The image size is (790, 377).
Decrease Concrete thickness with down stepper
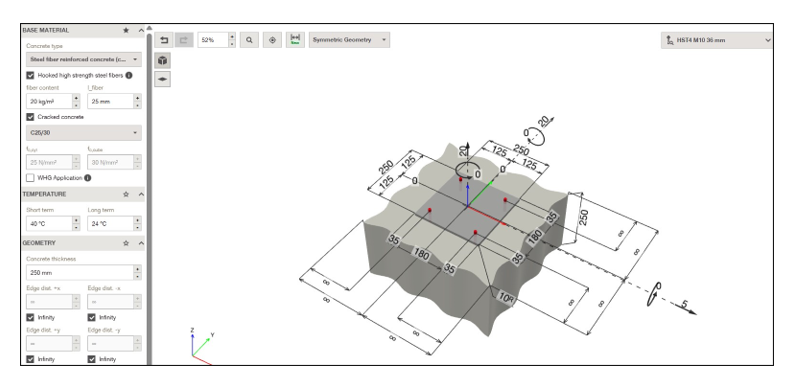point(138,276)
